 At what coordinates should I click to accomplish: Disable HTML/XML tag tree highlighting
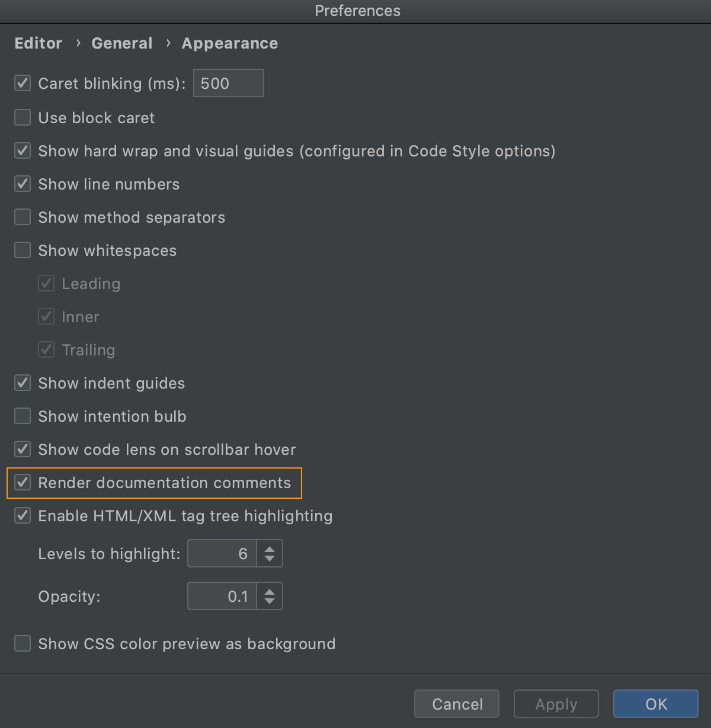pos(23,515)
